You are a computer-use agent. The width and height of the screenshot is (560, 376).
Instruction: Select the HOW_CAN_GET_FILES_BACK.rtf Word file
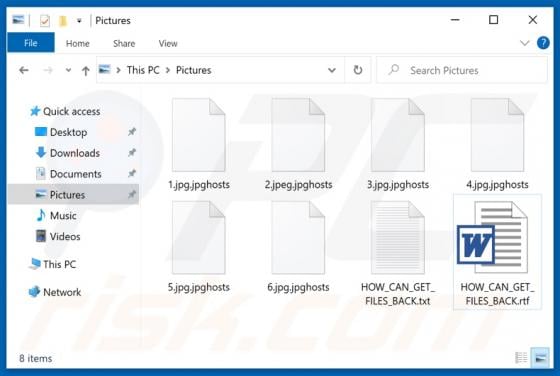pyautogui.click(x=497, y=253)
